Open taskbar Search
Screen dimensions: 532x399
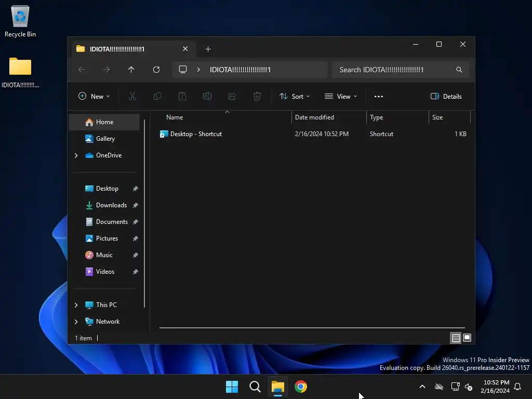point(255,387)
